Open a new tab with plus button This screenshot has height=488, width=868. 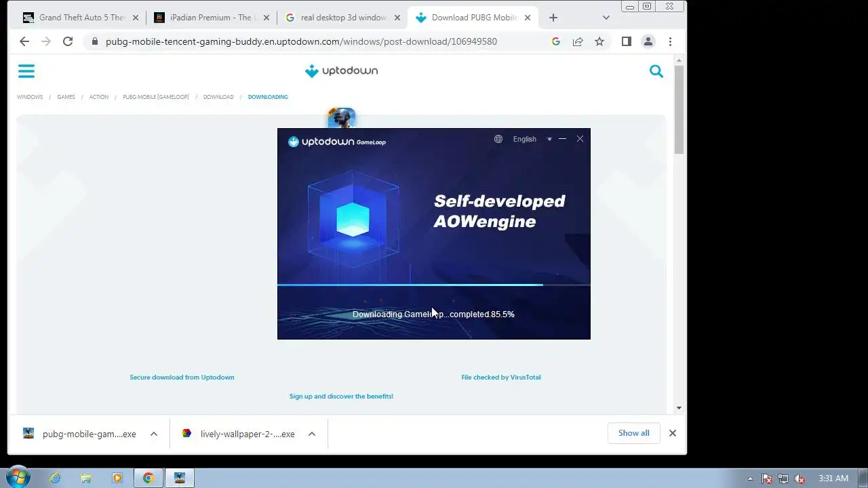click(553, 18)
